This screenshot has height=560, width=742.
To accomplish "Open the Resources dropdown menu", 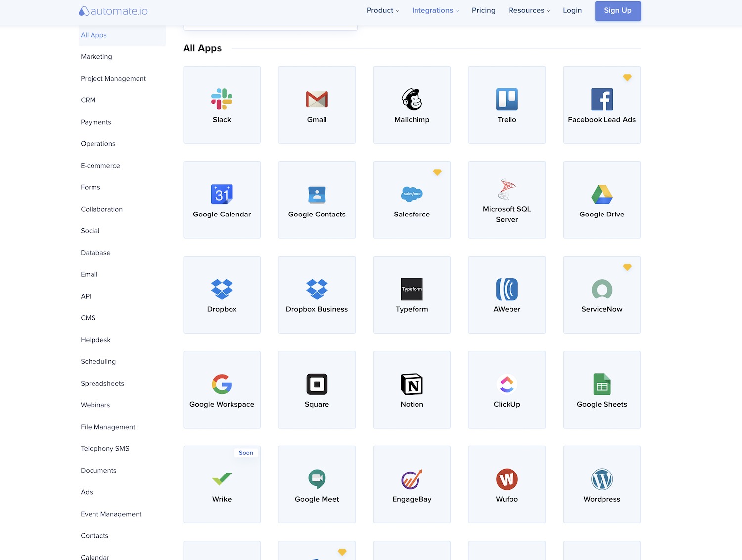I will point(529,10).
